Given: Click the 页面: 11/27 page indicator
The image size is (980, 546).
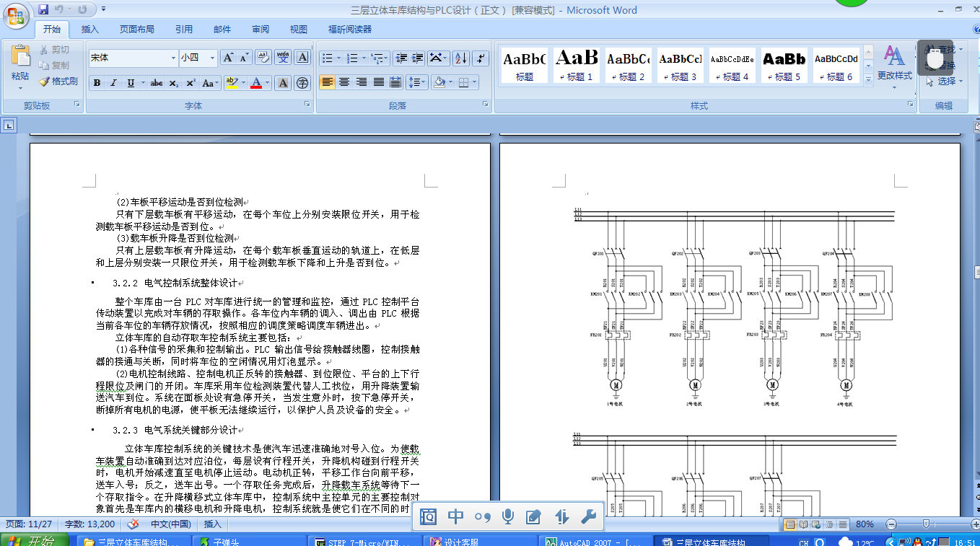Looking at the screenshot, I should tap(29, 524).
